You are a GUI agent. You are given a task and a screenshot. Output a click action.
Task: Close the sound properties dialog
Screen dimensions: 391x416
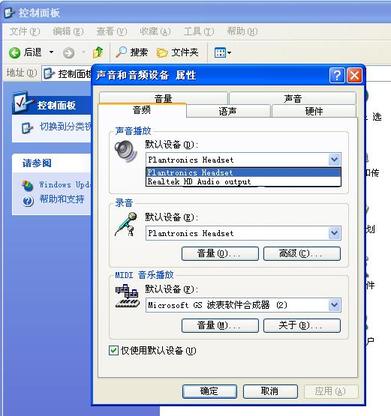pos(354,75)
